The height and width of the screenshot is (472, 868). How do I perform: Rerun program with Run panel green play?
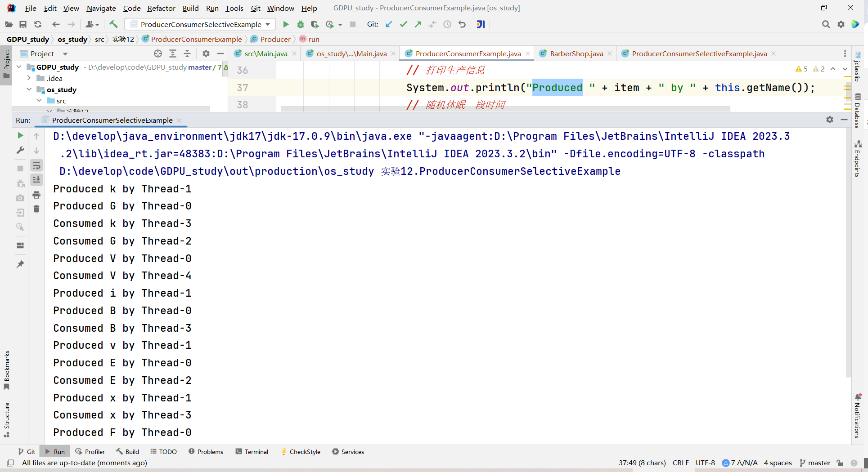tap(20, 135)
